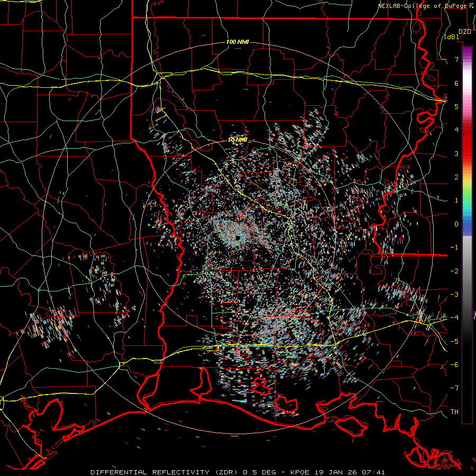Click the 7 value on the color scale

[456, 59]
